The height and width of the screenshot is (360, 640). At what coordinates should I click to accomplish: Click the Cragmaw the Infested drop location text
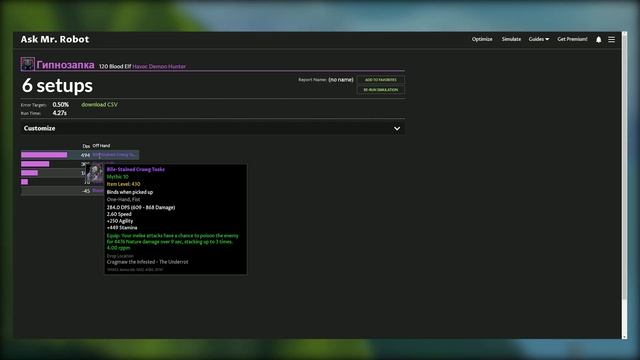coord(147,262)
